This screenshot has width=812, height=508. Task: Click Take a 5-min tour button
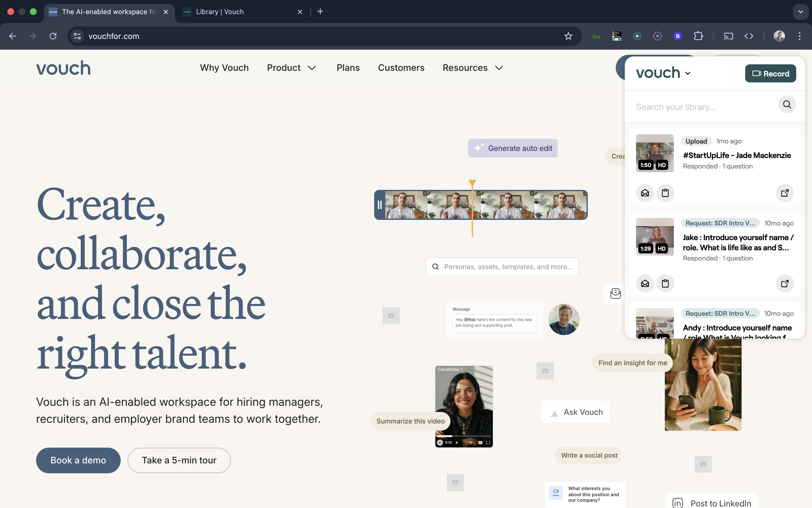click(179, 460)
